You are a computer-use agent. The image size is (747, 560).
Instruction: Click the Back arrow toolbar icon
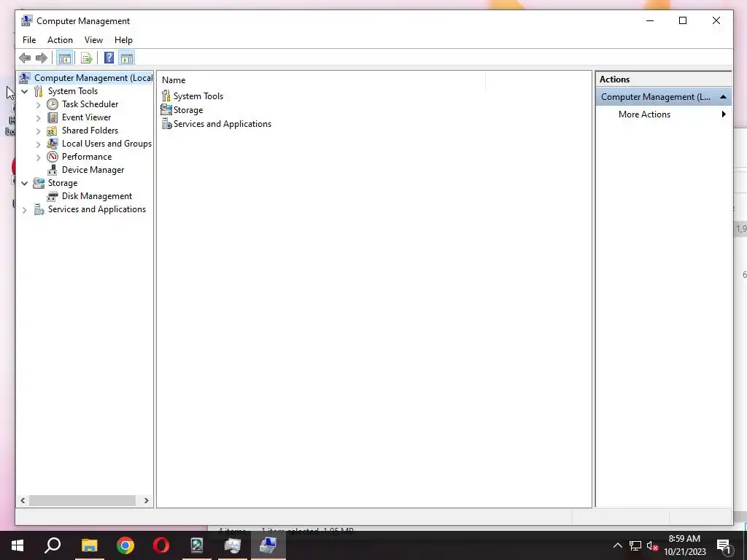click(x=25, y=58)
